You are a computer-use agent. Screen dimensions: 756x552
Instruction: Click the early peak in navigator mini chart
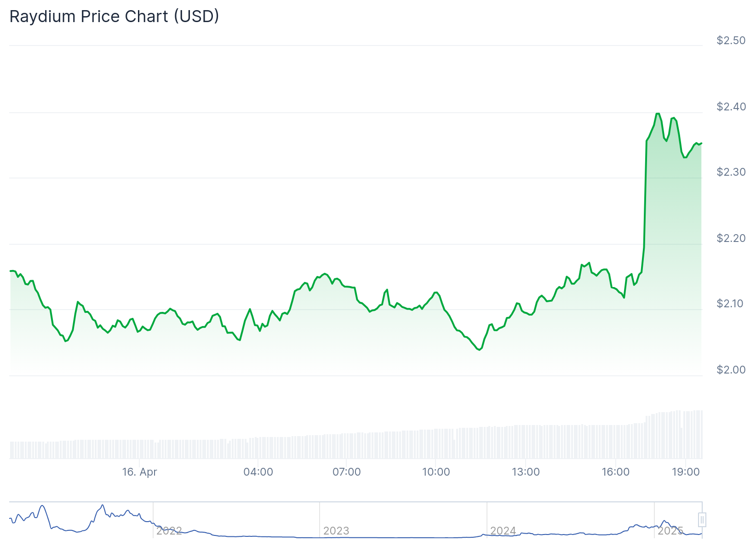click(42, 506)
